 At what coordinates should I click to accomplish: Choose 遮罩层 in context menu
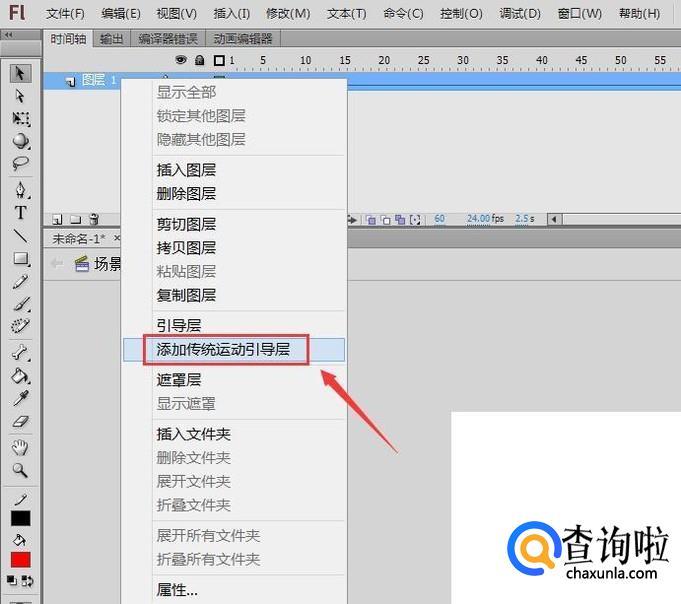pyautogui.click(x=234, y=380)
